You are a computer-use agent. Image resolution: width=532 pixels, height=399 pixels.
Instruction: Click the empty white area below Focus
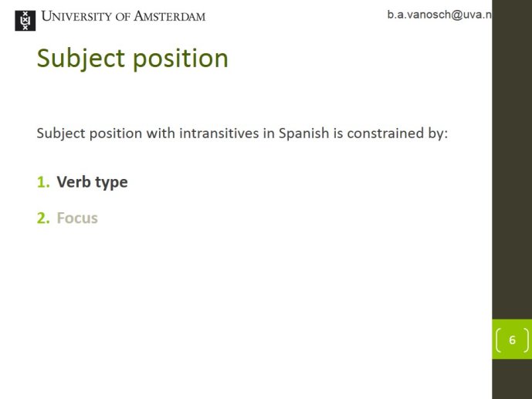pyautogui.click(x=238, y=305)
